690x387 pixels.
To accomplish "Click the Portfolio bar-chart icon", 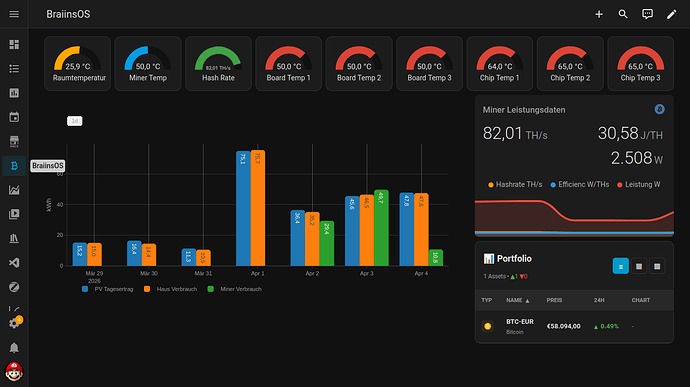I will click(488, 258).
